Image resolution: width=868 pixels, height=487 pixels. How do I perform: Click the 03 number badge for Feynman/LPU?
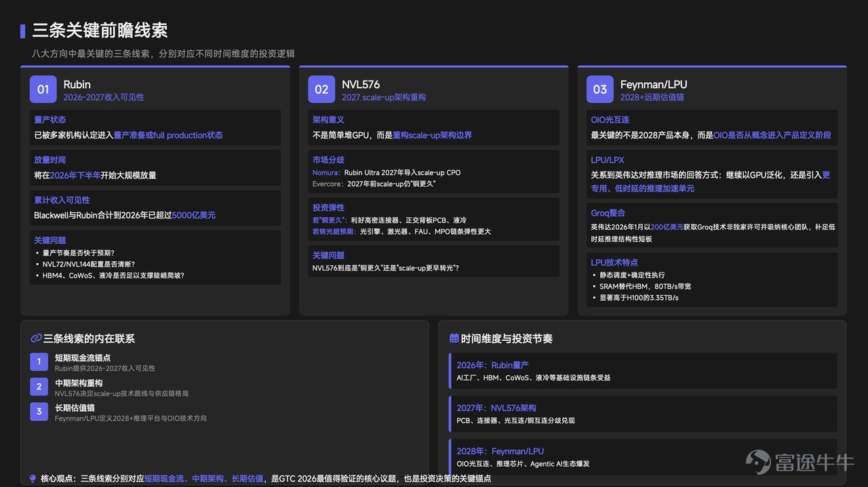(600, 89)
